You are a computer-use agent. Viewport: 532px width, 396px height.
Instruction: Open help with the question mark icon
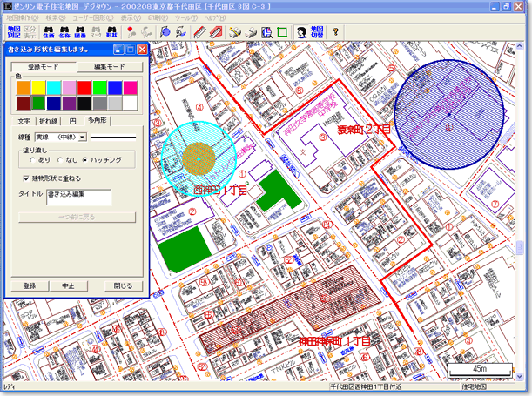pos(336,32)
